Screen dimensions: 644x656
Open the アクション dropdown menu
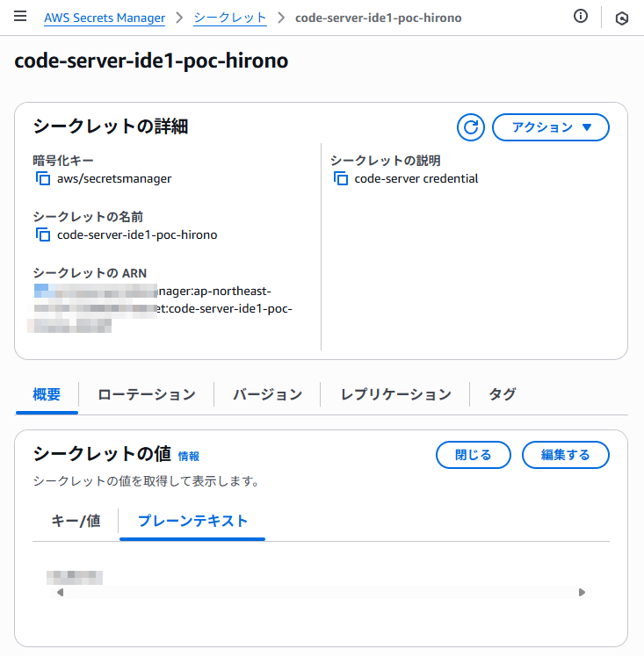551,127
